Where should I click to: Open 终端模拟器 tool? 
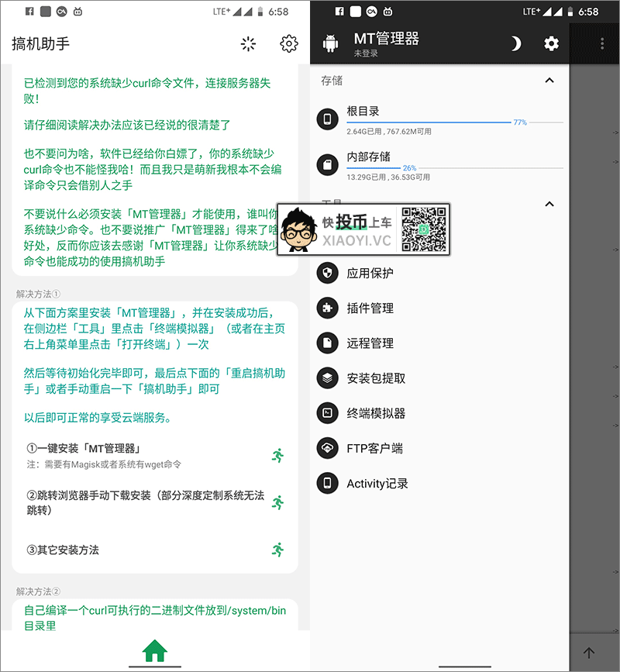pos(439,414)
